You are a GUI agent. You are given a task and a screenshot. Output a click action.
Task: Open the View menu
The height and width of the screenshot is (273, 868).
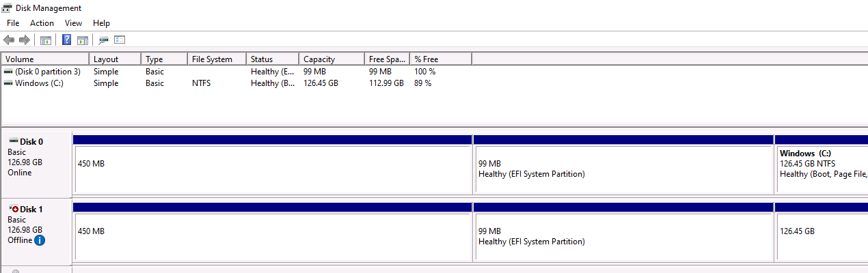(x=73, y=23)
